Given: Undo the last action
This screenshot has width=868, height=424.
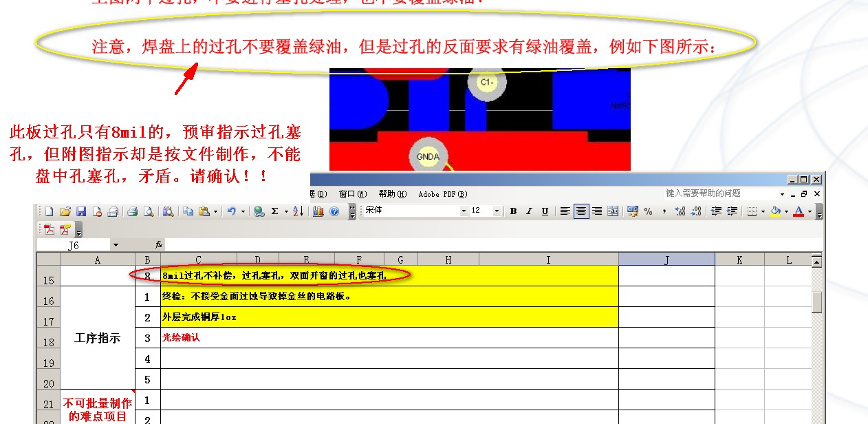Looking at the screenshot, I should pyautogui.click(x=232, y=211).
